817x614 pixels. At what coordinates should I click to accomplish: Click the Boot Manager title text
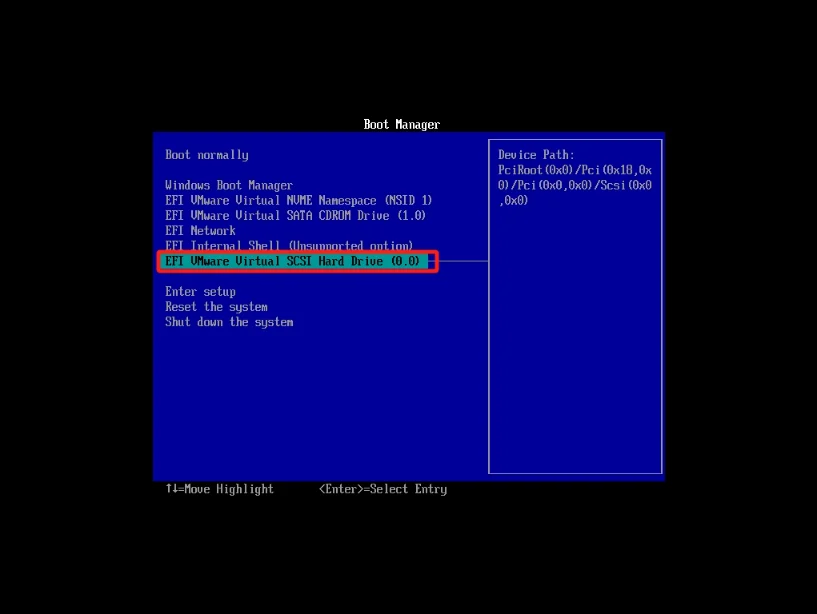(x=401, y=125)
